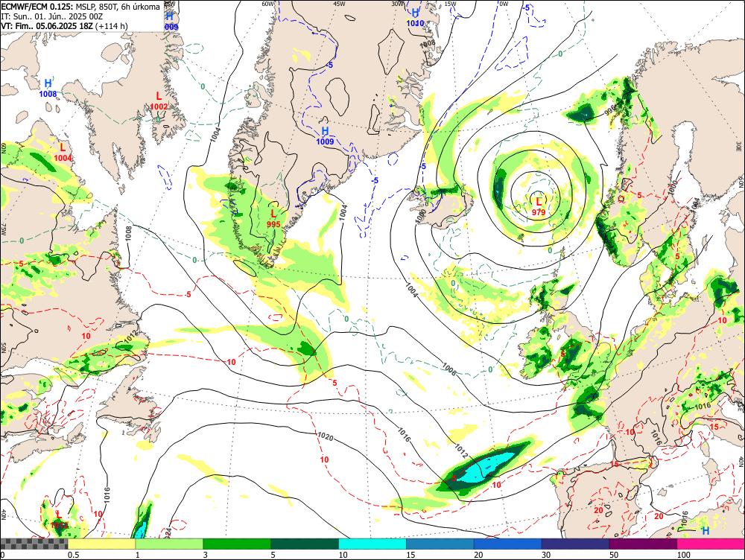Click the low pressure label 'L 1002'
Viewport: 745px width, 560px height.
[159, 101]
